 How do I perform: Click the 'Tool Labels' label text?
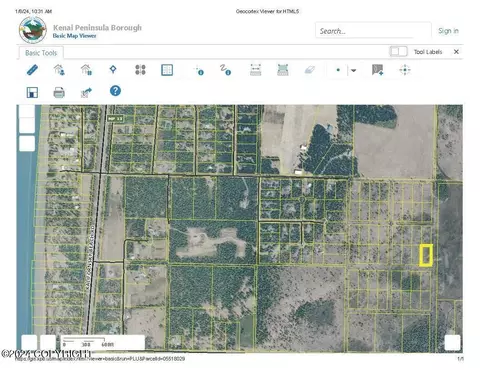pyautogui.click(x=428, y=52)
